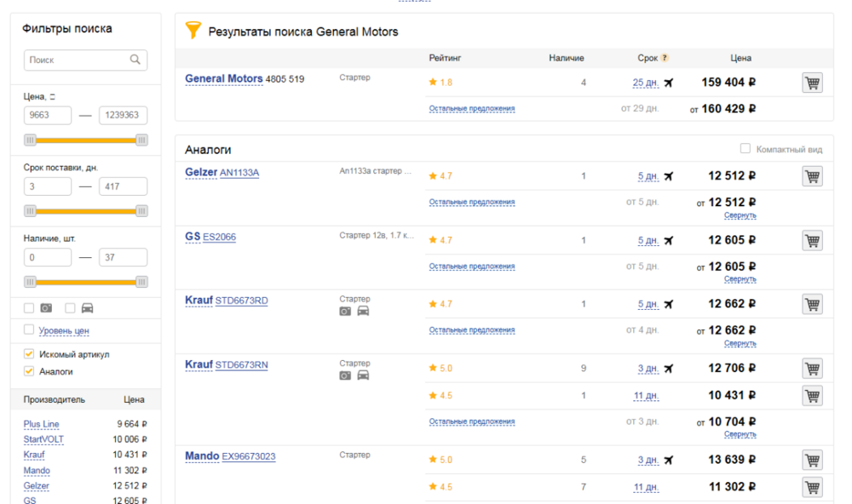Click the maximum delivery days field showing 417

[124, 186]
